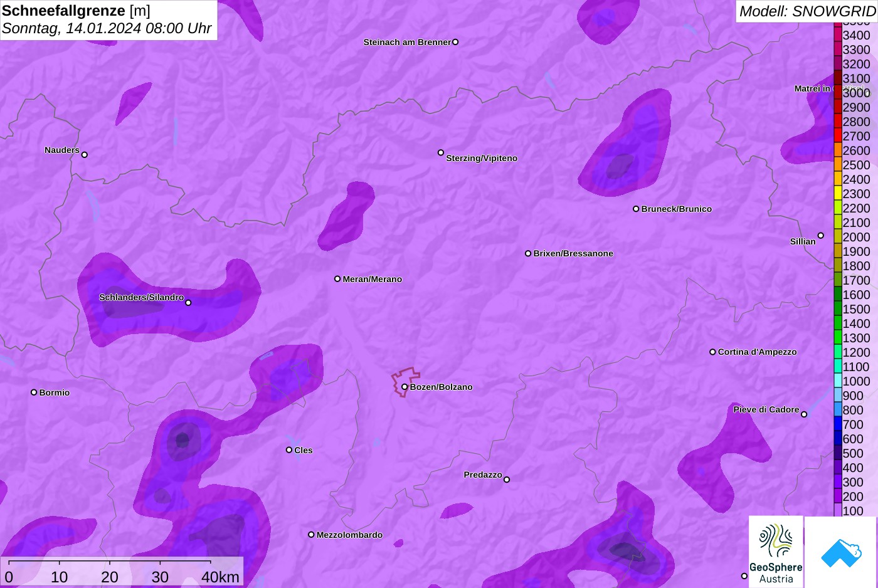878x588 pixels.
Task: Select the Bozen/Bolzano city marker dot
Action: click(x=405, y=387)
